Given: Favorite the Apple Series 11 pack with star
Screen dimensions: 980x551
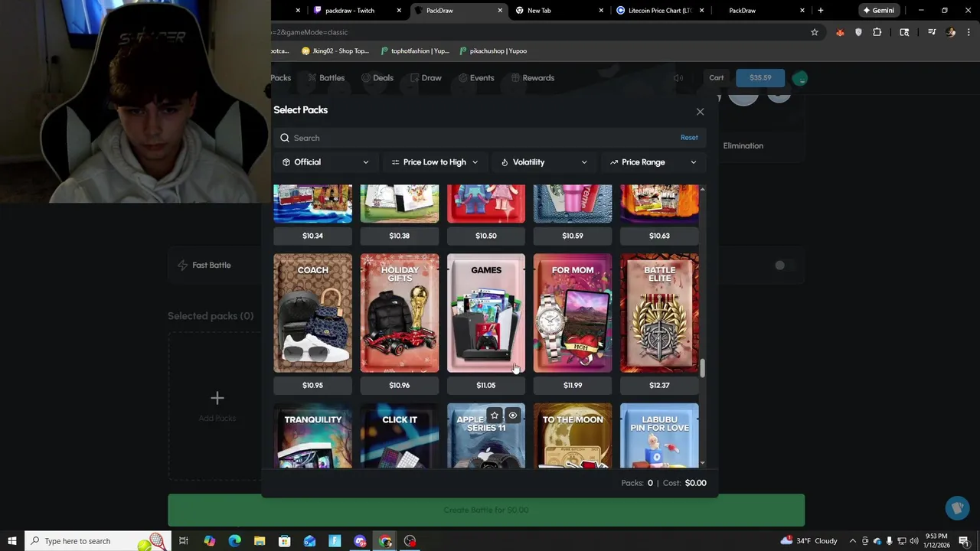Looking at the screenshot, I should point(495,416).
